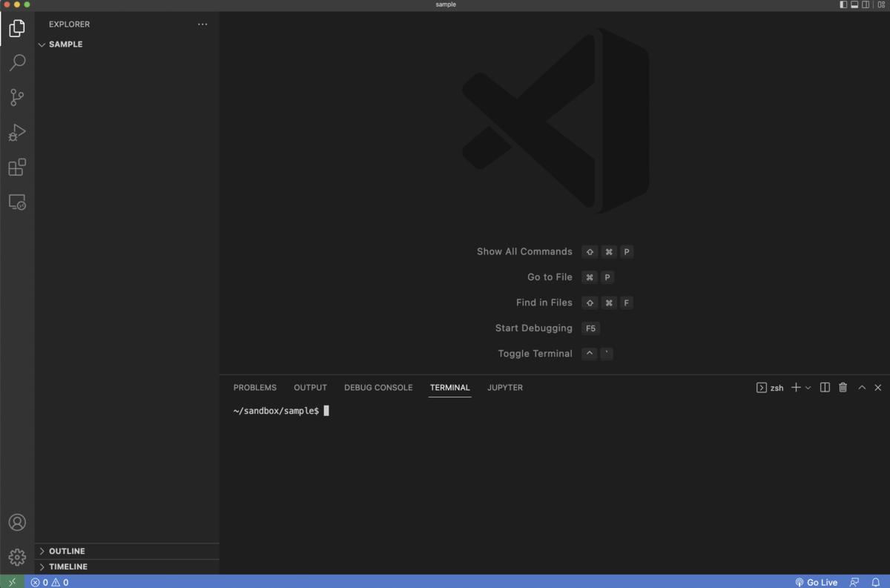Open the Customize Layout icon
This screenshot has height=588, width=890.
click(881, 4)
